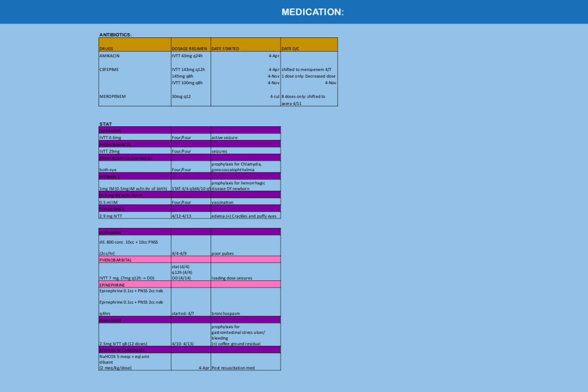Click the purple PHENOBARBITAL header row
The height and width of the screenshot is (392, 588).
click(189, 144)
